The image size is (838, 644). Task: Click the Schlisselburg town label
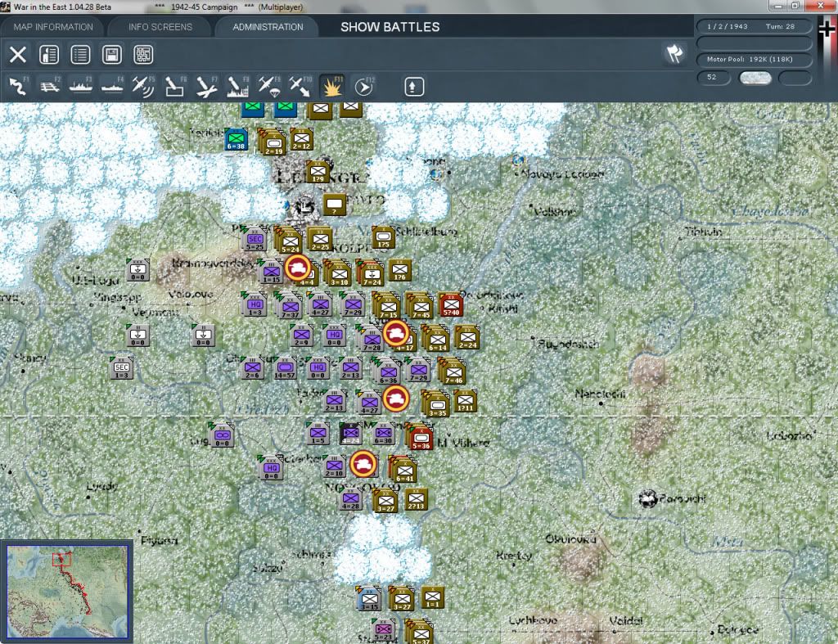click(426, 232)
